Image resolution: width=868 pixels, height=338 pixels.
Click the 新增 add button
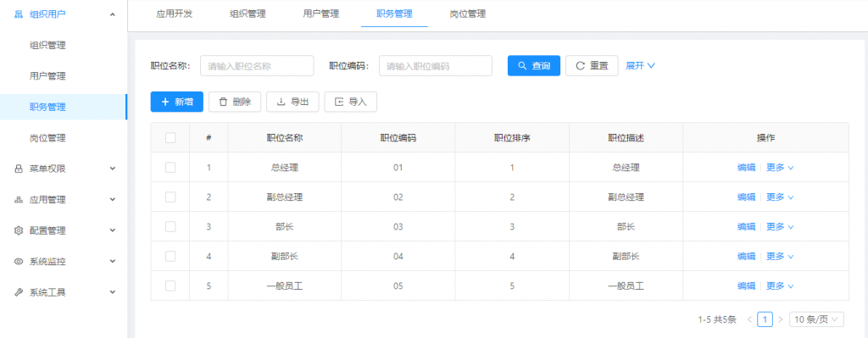click(176, 102)
